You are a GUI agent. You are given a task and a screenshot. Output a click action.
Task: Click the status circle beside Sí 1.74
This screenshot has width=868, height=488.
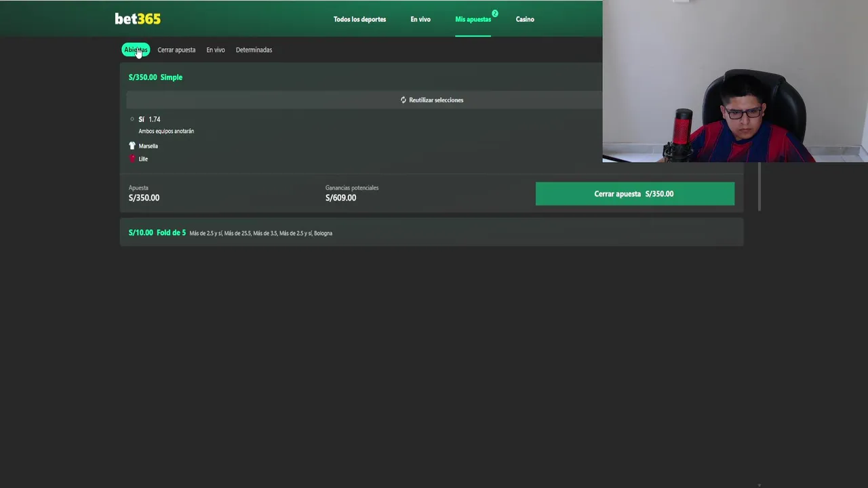(132, 119)
